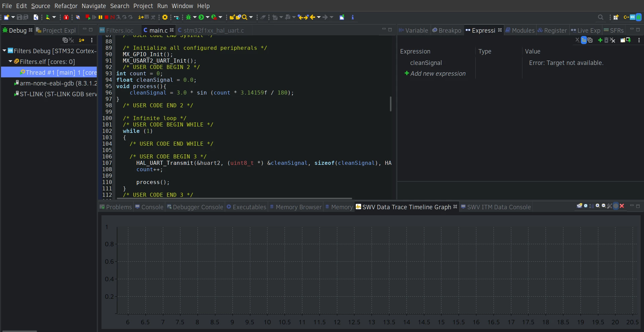Viewport: 644px width, 332px height.
Task: Open the Navigate menu
Action: point(94,6)
